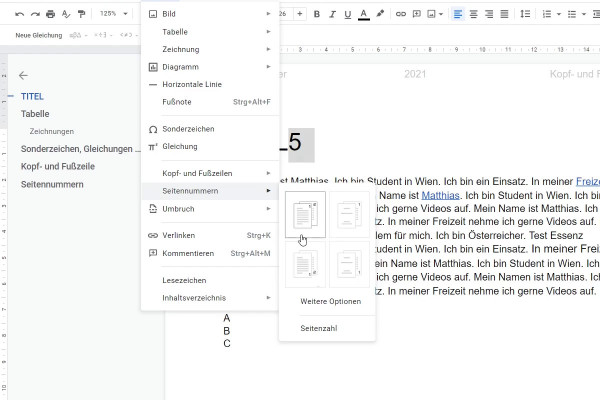
Task: Choose page numbers bottom-right skipping first page
Action: point(349,264)
